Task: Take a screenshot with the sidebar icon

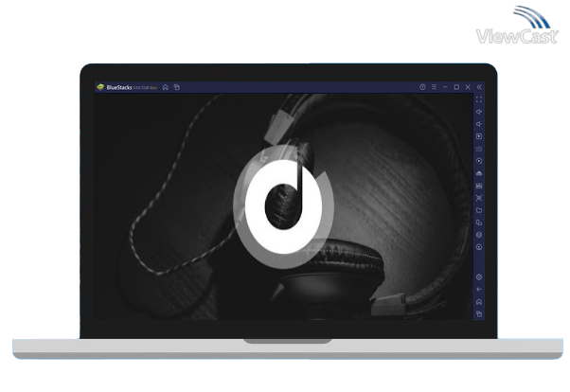Action: (479, 198)
